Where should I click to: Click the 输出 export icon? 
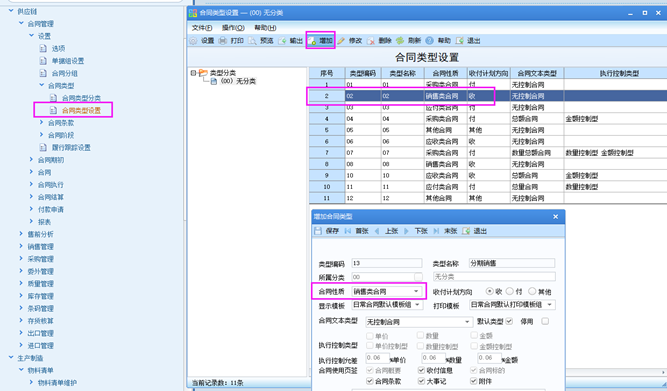pos(282,41)
